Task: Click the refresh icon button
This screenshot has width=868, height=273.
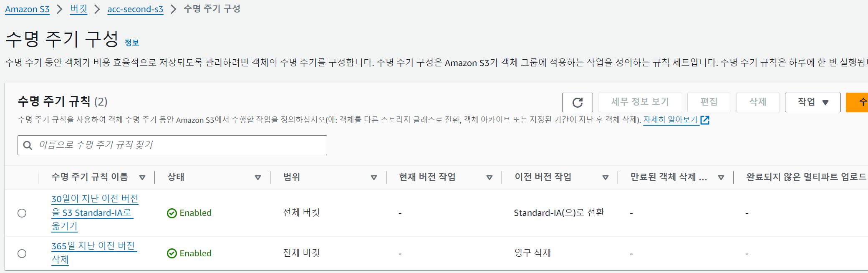Action: tap(577, 102)
